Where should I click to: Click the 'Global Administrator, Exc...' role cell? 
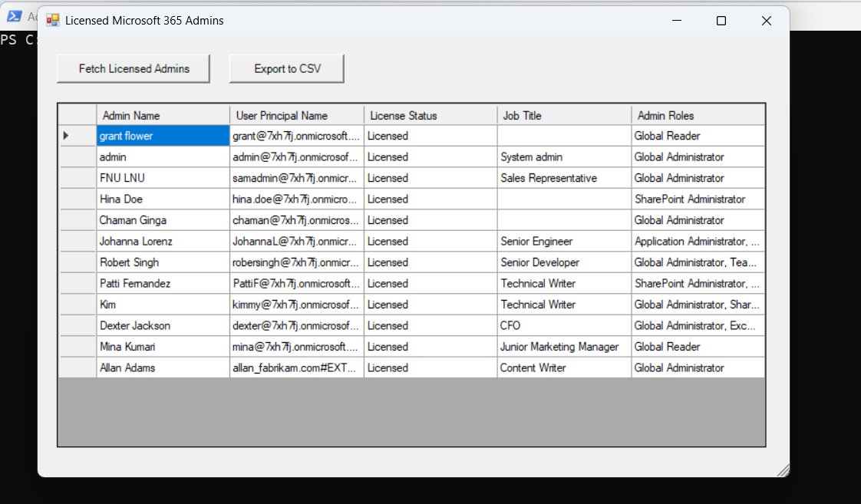point(698,325)
